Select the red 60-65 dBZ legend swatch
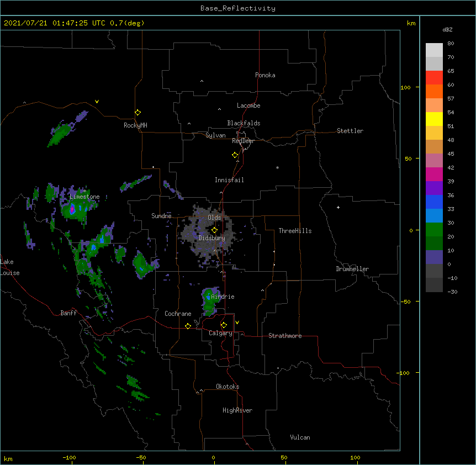Image resolution: width=476 pixels, height=465 pixels. point(434,77)
